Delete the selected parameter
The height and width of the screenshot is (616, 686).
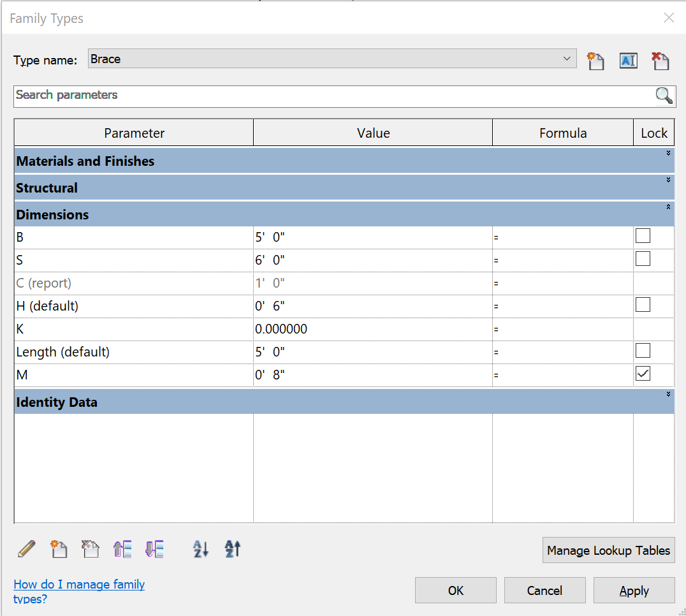(x=91, y=549)
